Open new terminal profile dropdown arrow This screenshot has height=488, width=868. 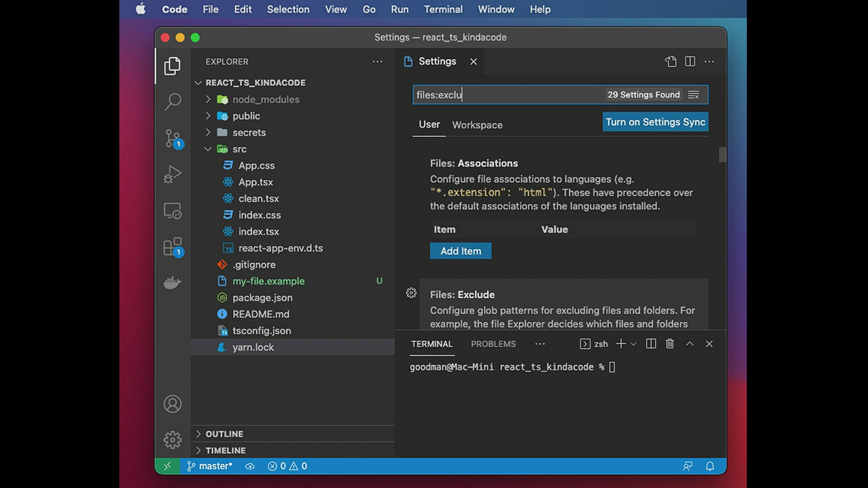coord(633,344)
